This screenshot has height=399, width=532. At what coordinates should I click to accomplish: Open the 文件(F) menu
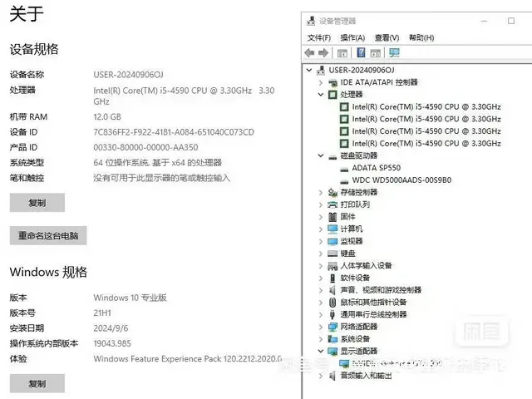pyautogui.click(x=319, y=37)
